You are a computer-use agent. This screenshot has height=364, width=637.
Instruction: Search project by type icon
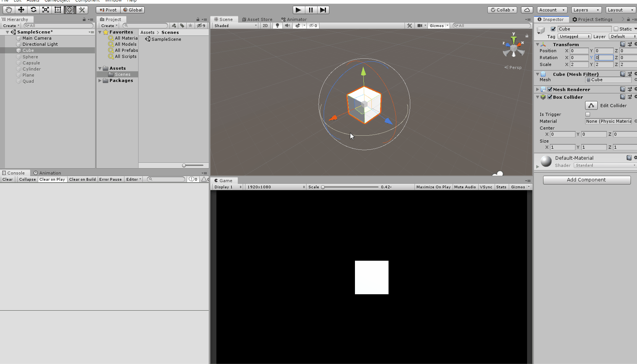174,26
